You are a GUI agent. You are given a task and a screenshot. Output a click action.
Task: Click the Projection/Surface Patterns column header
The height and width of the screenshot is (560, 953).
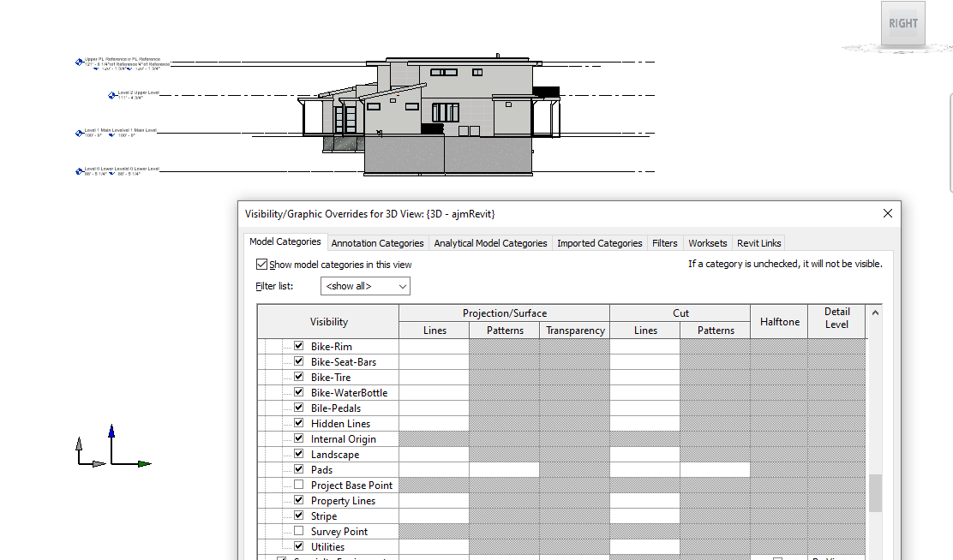[505, 331]
